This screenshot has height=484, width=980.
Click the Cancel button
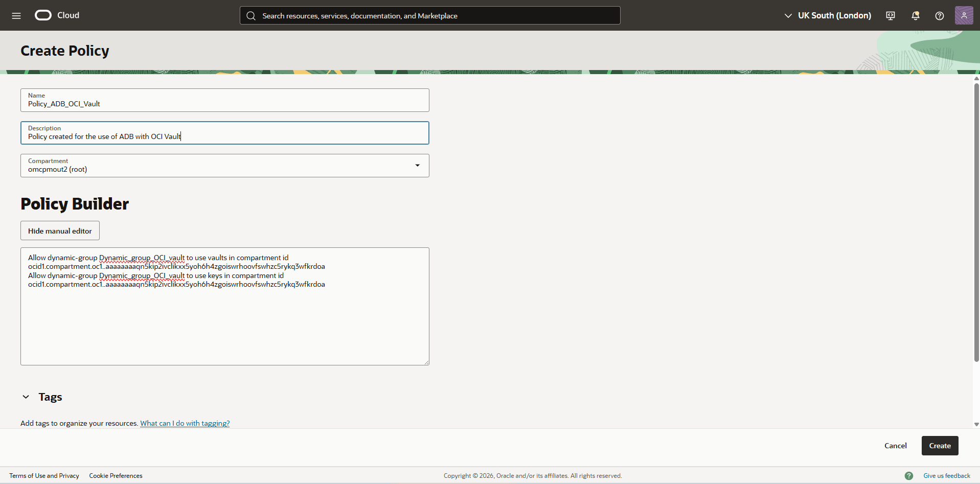coord(896,446)
